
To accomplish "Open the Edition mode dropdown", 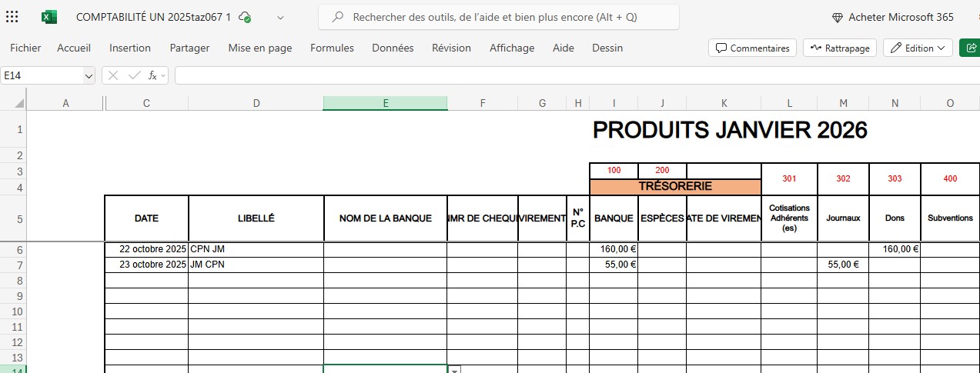I will [918, 48].
